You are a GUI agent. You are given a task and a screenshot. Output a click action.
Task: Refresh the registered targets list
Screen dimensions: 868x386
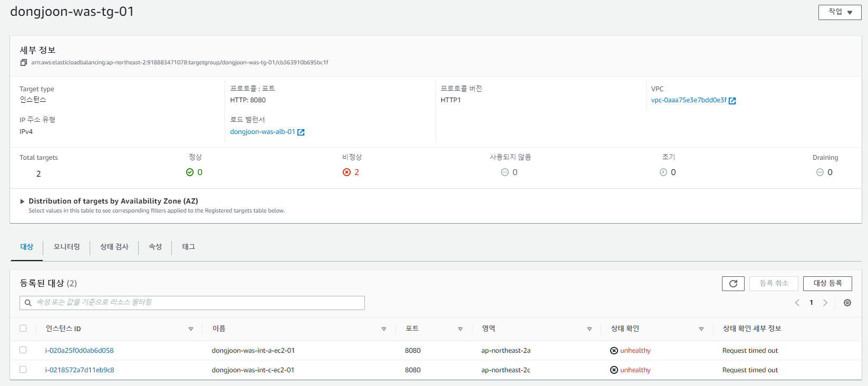[x=733, y=284]
